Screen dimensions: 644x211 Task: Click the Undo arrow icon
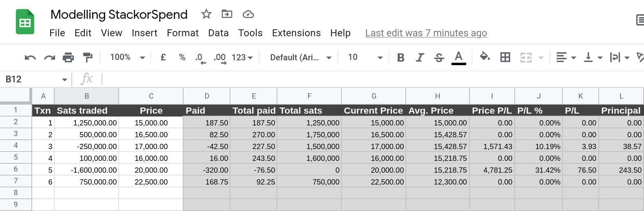[30, 57]
